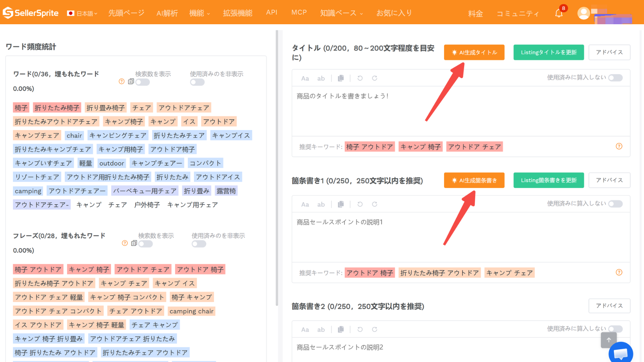Screen dimensions: 644x362
Task: Click the SellerSprite logo
Action: coord(30,13)
